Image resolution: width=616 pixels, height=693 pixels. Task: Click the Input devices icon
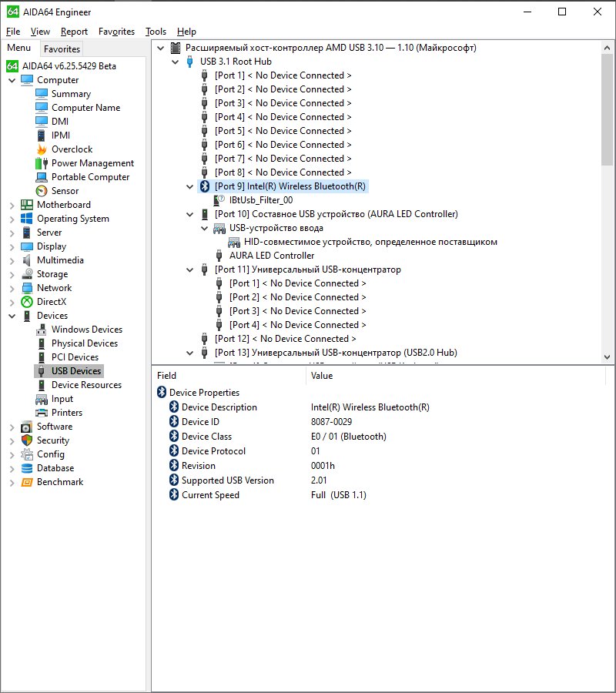tap(42, 399)
